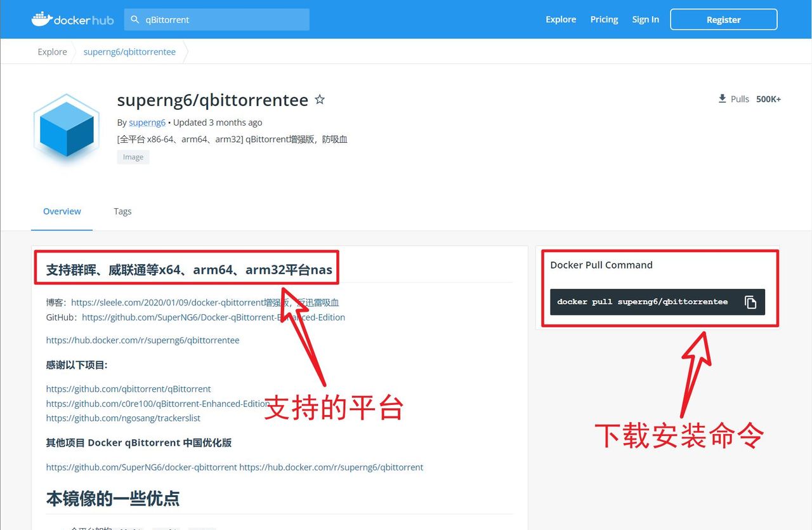Click the search magnifier icon
This screenshot has height=530, width=812.
pos(134,20)
